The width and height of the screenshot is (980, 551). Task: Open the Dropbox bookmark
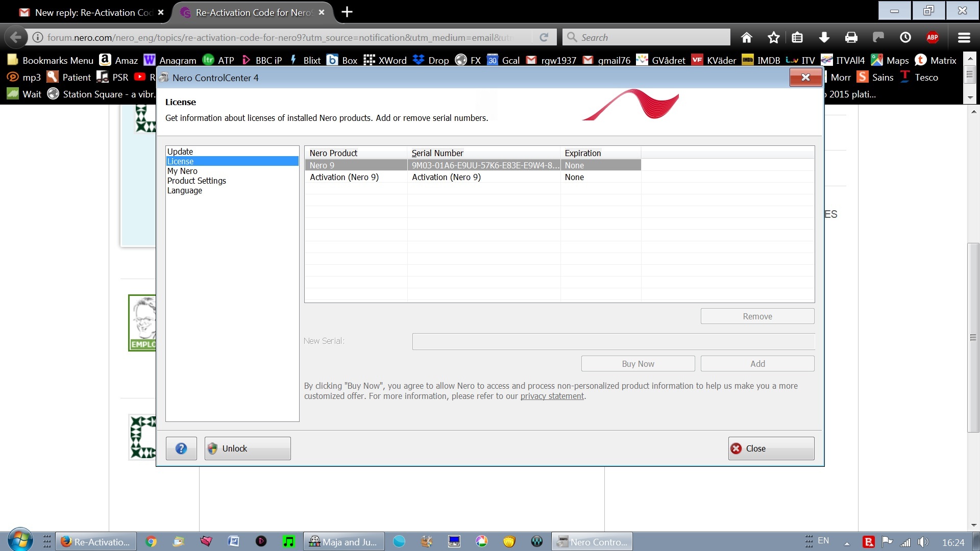pyautogui.click(x=430, y=60)
